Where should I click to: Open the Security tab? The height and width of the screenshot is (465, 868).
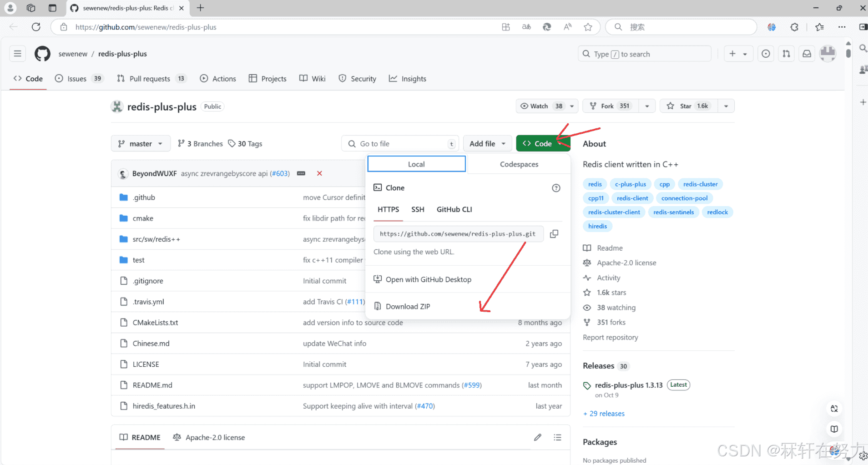click(x=358, y=78)
